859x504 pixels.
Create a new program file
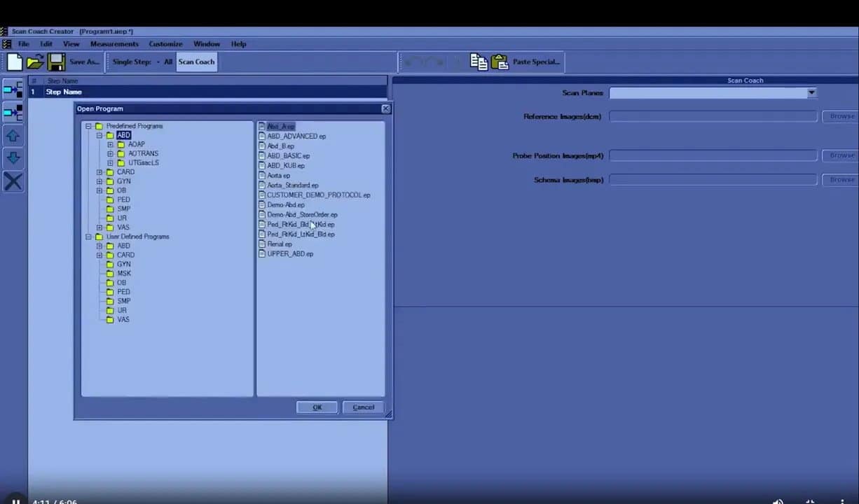[x=15, y=62]
